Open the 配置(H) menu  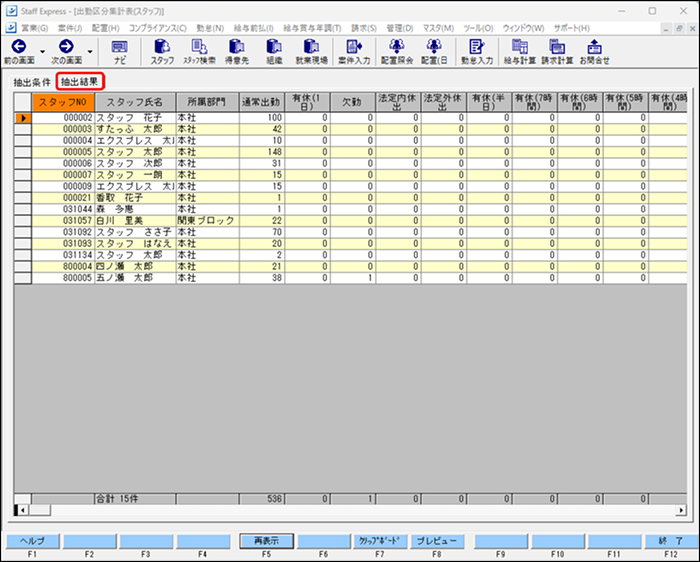tap(106, 28)
